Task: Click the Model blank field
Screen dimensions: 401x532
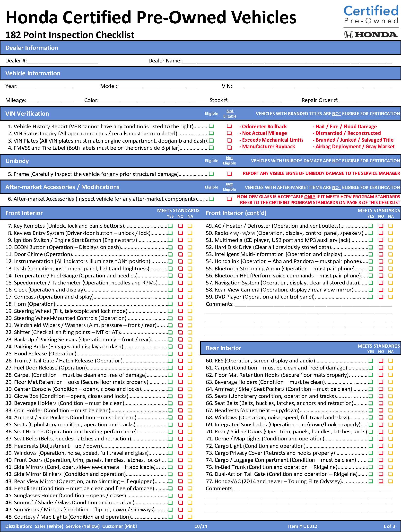Action: click(x=157, y=86)
